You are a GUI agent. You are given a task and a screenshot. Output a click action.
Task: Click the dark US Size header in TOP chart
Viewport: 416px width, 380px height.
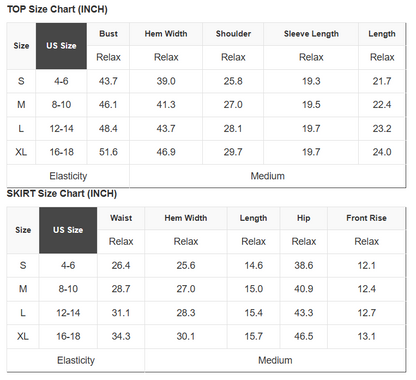point(61,46)
